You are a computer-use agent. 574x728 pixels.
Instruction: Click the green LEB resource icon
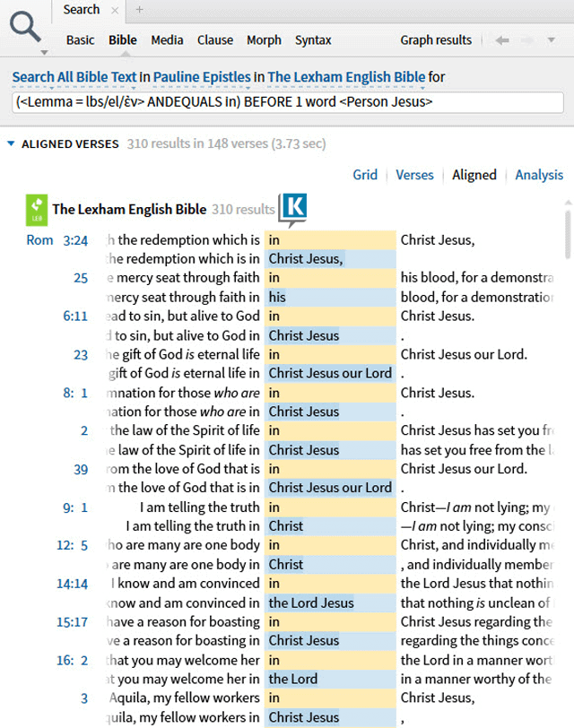click(37, 209)
